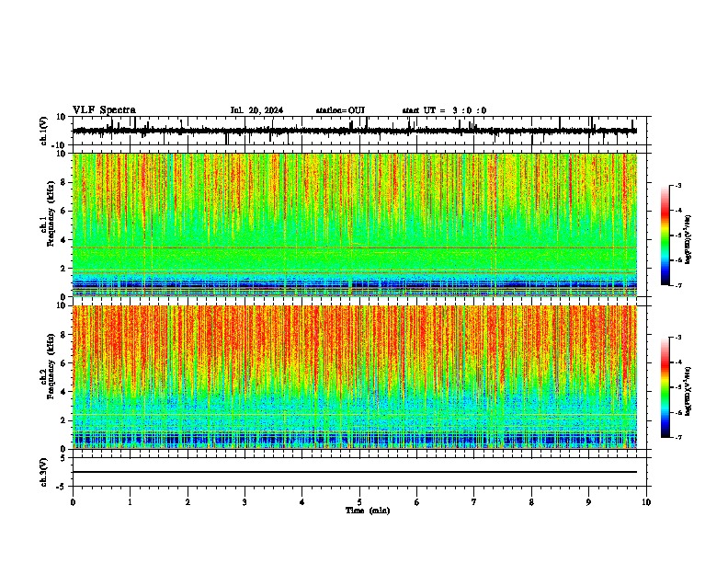Click the "start UT = 3 : 0 : 0" text
Image resolution: width=728 pixels, height=563 pixels.
pyautogui.click(x=444, y=110)
